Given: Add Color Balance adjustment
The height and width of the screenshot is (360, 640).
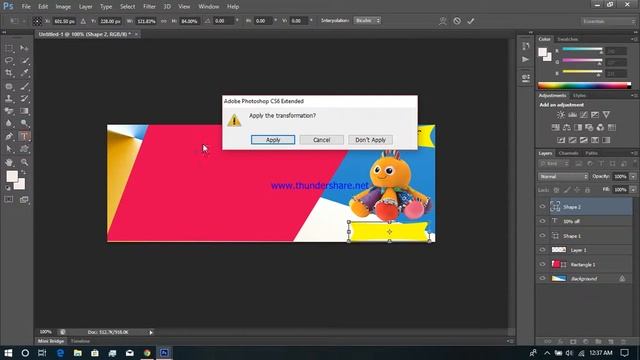Looking at the screenshot, I should 567,128.
